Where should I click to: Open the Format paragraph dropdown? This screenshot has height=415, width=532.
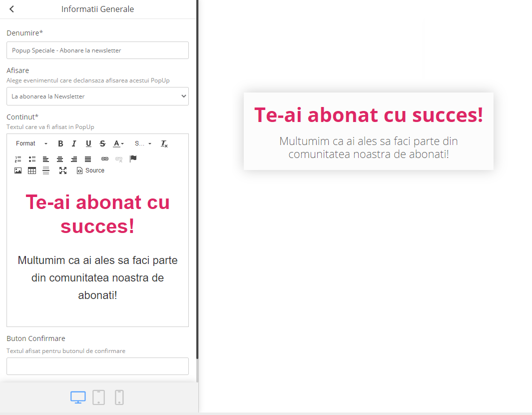(31, 143)
